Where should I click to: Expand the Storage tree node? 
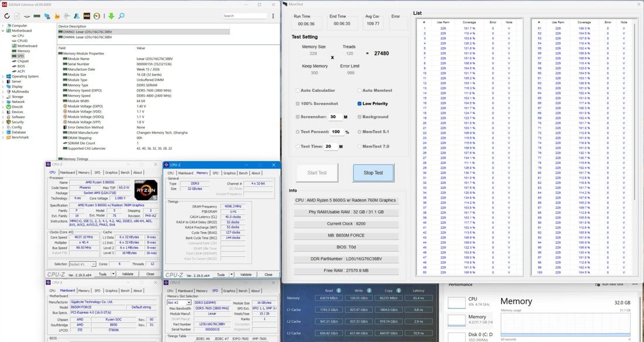(3, 97)
